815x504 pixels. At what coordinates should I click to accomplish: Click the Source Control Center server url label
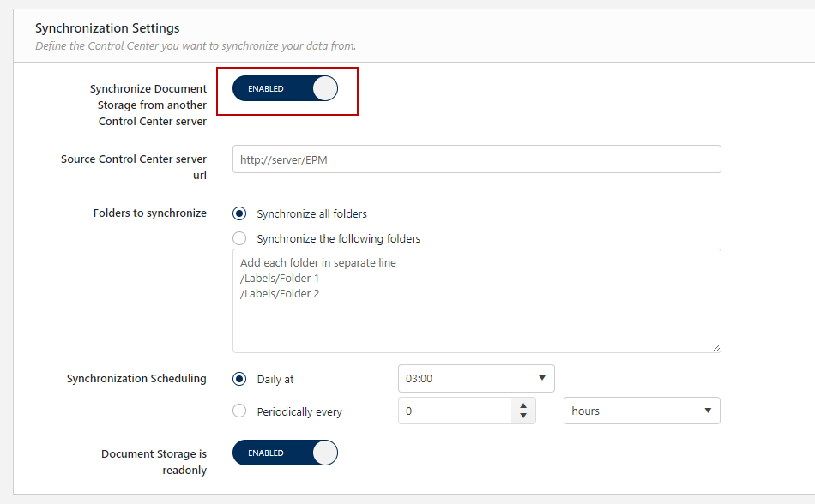(x=134, y=167)
